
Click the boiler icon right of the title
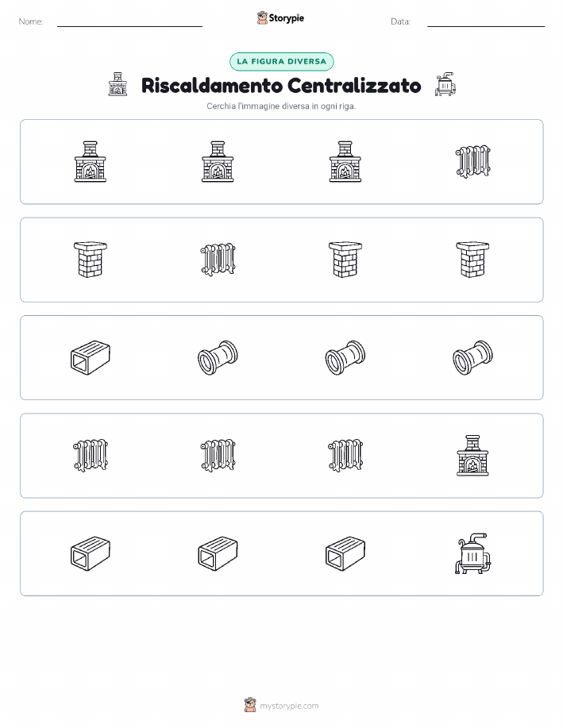(x=445, y=84)
